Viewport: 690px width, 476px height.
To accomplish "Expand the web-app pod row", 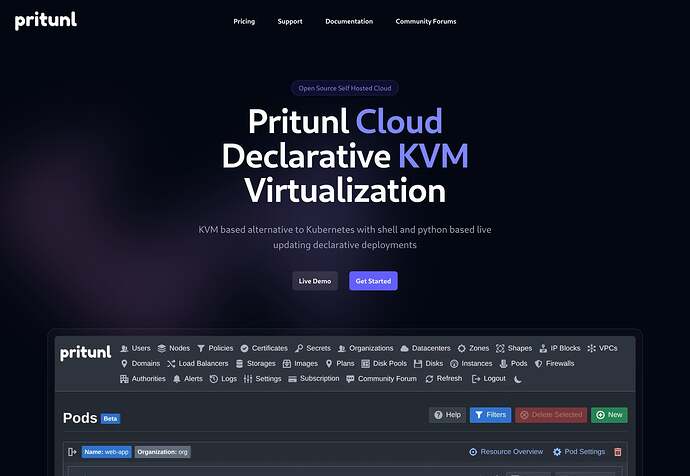I will click(72, 452).
